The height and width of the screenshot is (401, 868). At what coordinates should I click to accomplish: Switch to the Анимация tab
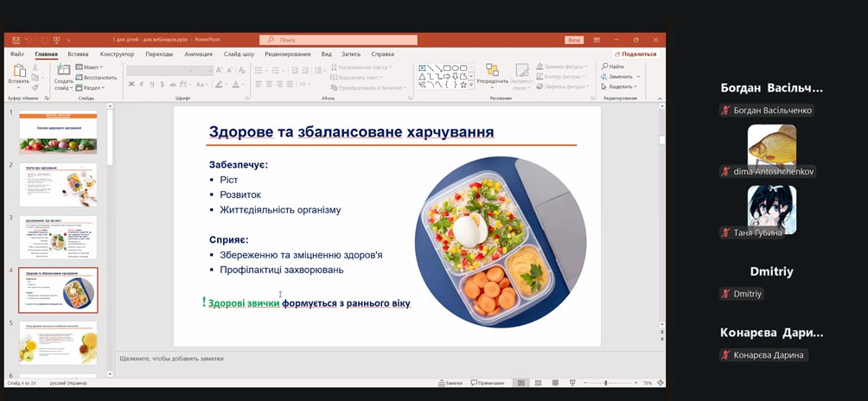point(198,54)
